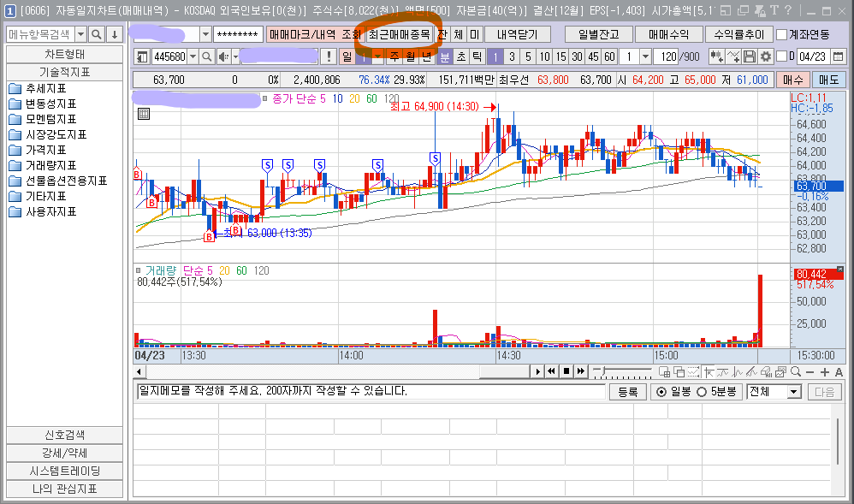The width and height of the screenshot is (854, 504).
Task: Open the stock code 445680 dropdown
Action: (x=193, y=56)
